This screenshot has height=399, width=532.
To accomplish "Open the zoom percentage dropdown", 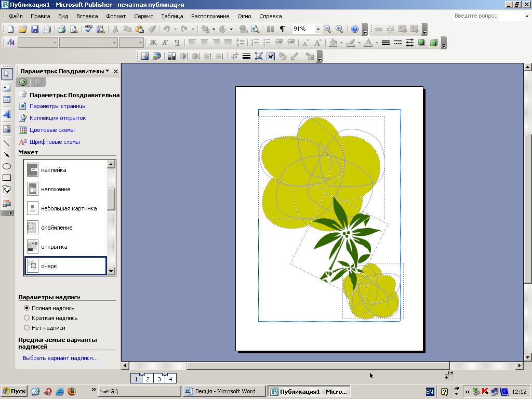I will (x=318, y=29).
